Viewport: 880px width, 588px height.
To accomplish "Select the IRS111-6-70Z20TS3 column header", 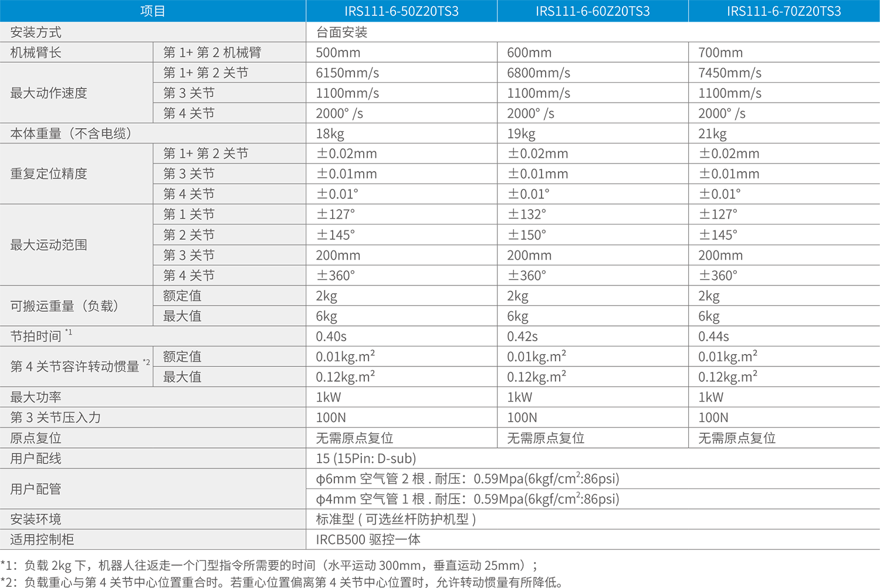I will coord(784,11).
